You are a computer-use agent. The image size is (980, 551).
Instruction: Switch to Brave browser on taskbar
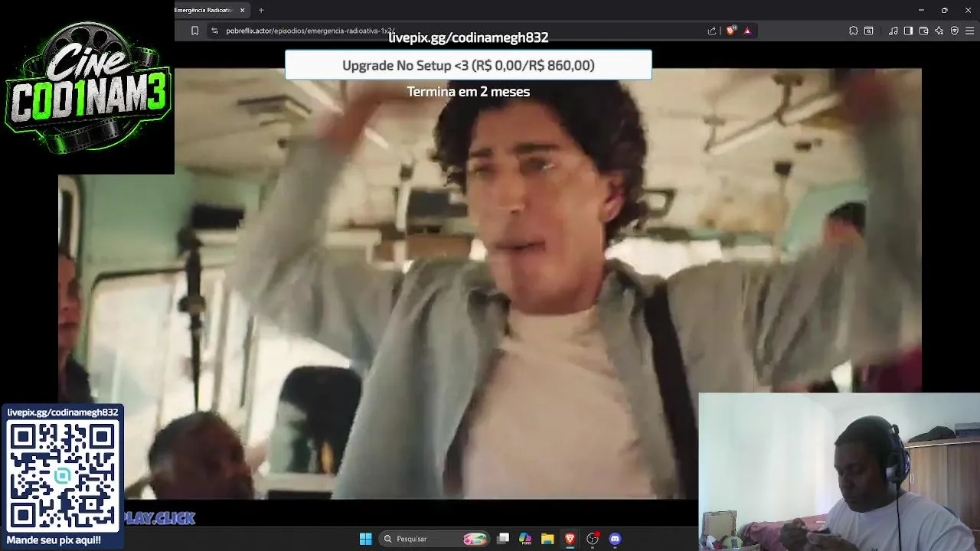pyautogui.click(x=570, y=539)
